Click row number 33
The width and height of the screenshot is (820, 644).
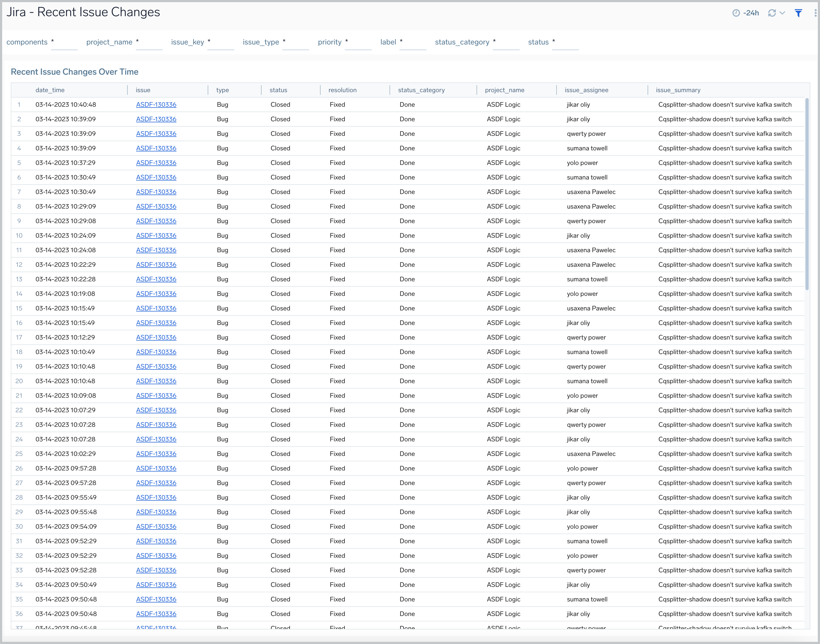(19, 570)
